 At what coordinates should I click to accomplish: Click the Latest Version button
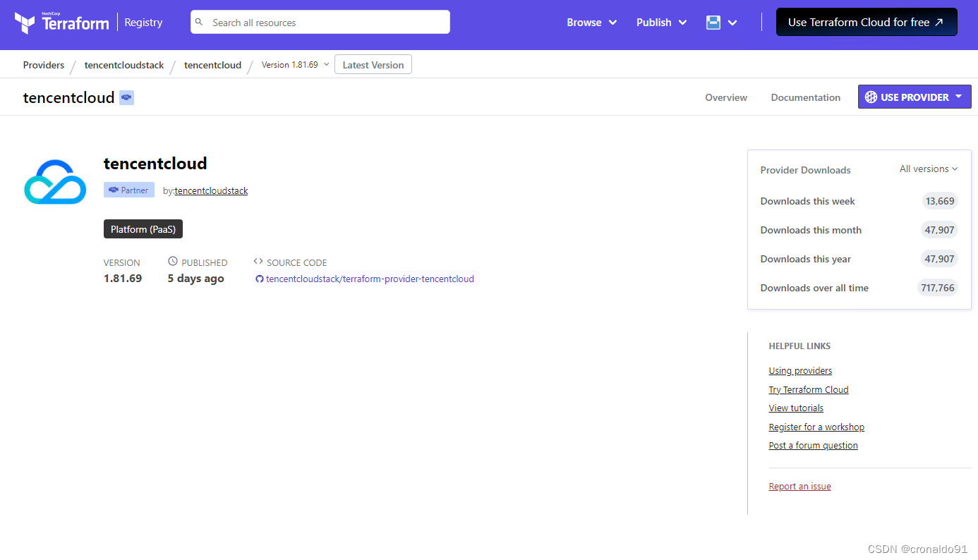tap(373, 64)
